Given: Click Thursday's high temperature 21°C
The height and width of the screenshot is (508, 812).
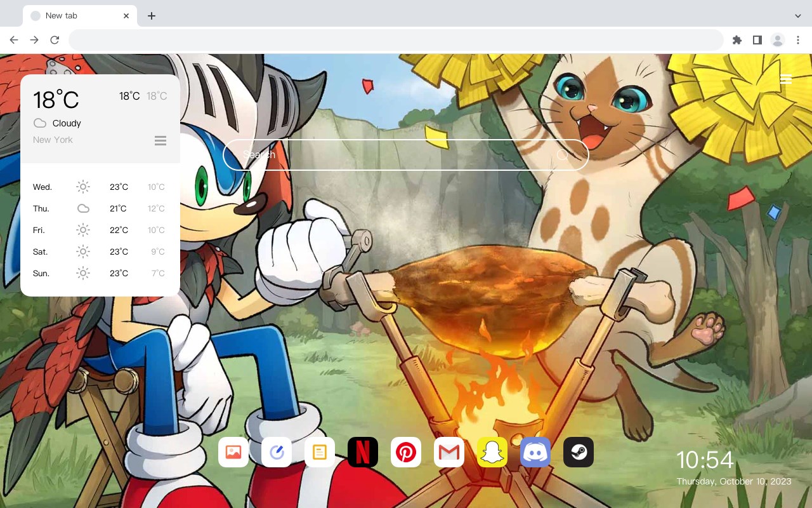Looking at the screenshot, I should click(119, 208).
